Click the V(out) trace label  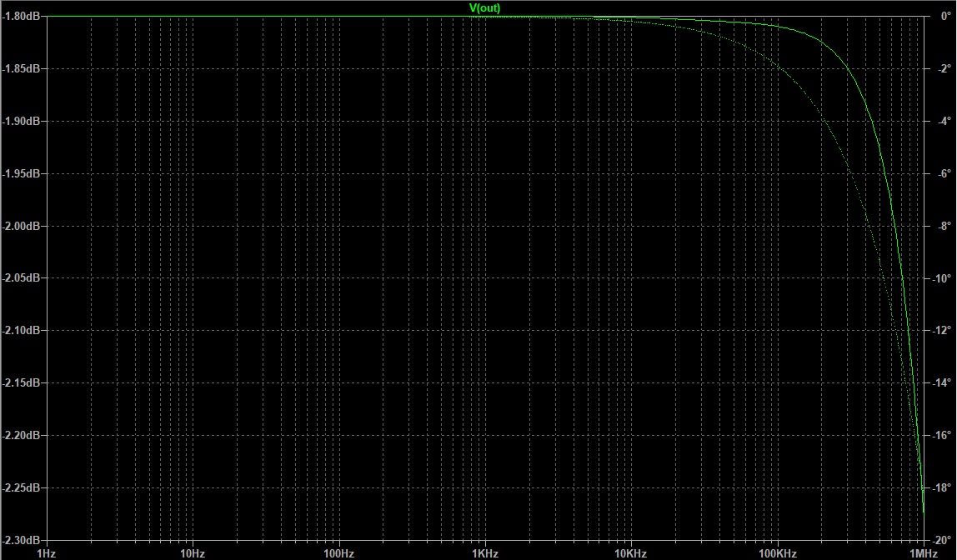(x=485, y=7)
